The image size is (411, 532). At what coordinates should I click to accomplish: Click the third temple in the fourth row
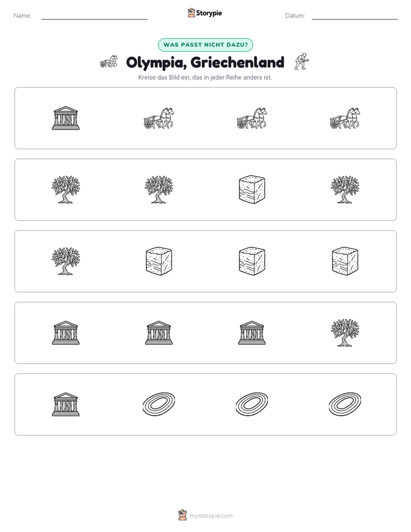click(252, 333)
